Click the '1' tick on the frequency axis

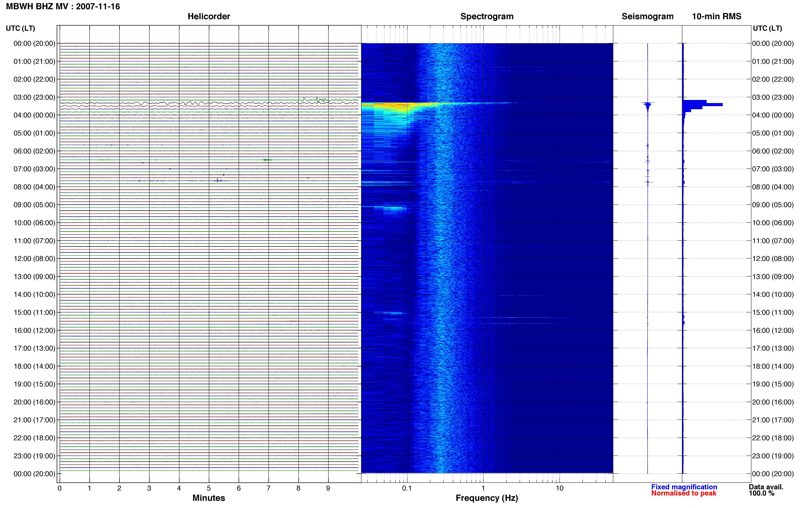point(483,488)
